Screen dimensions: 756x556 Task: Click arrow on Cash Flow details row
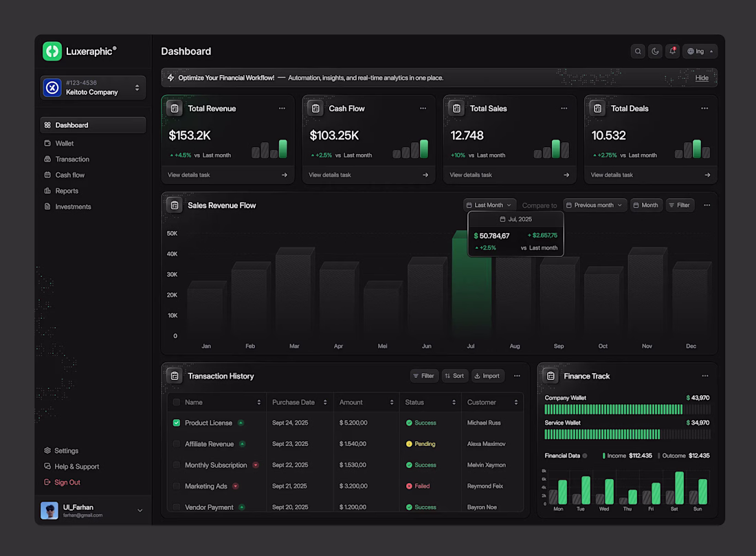pos(425,175)
